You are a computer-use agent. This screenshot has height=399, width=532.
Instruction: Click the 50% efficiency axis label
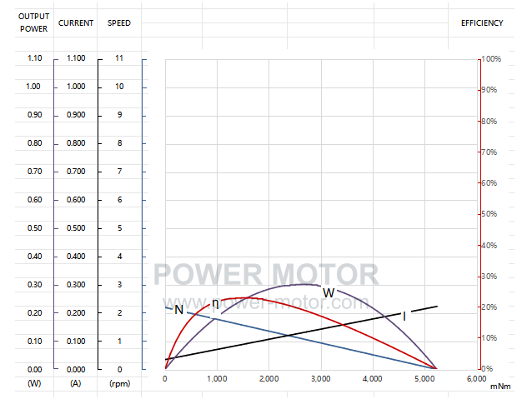click(489, 214)
